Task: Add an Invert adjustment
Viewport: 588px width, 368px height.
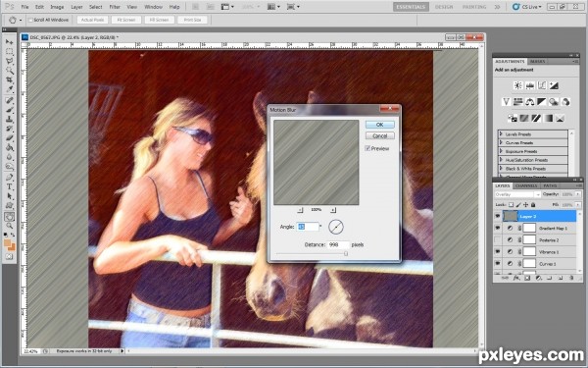Action: pos(513,119)
